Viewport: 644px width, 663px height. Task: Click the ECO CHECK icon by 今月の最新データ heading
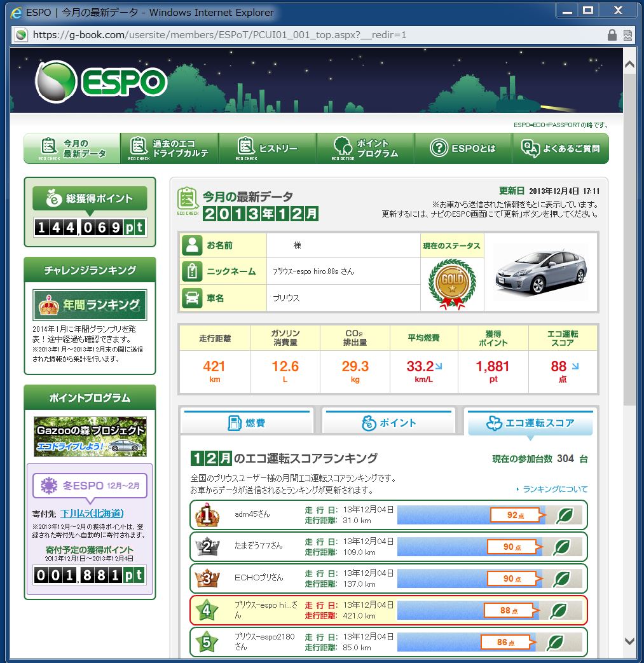point(188,202)
